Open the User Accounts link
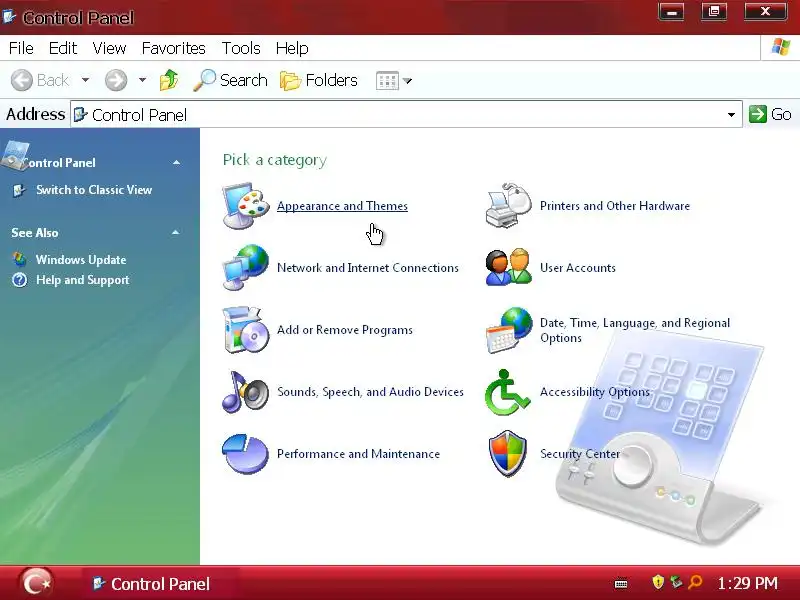 578,268
